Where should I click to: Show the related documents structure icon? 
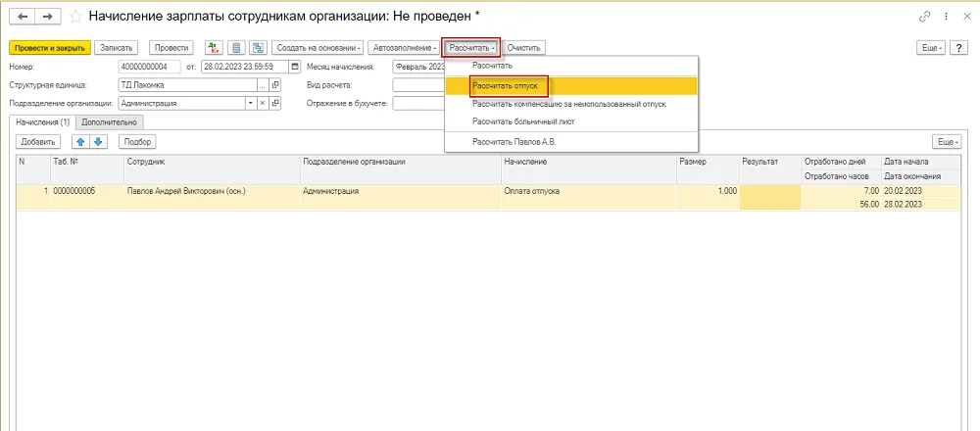258,47
